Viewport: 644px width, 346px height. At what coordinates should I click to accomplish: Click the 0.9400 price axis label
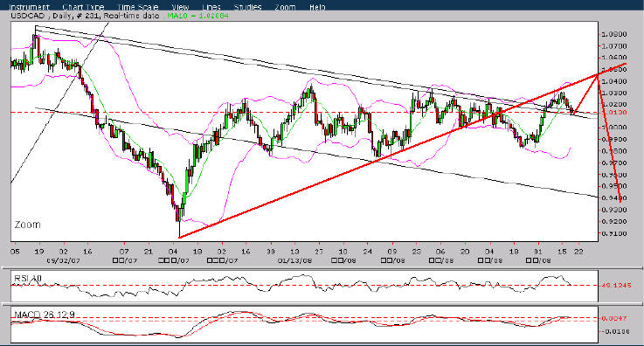(614, 198)
